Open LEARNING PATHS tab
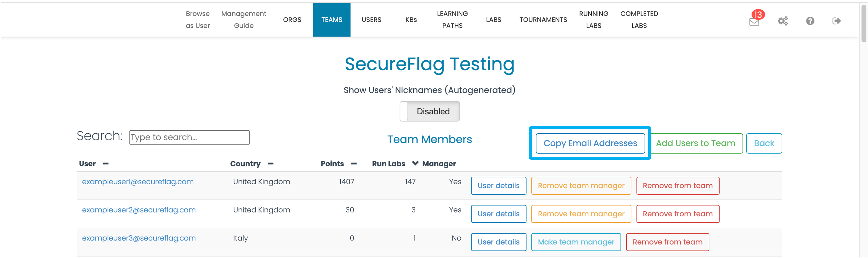This screenshot has width=868, height=258. coord(452,20)
